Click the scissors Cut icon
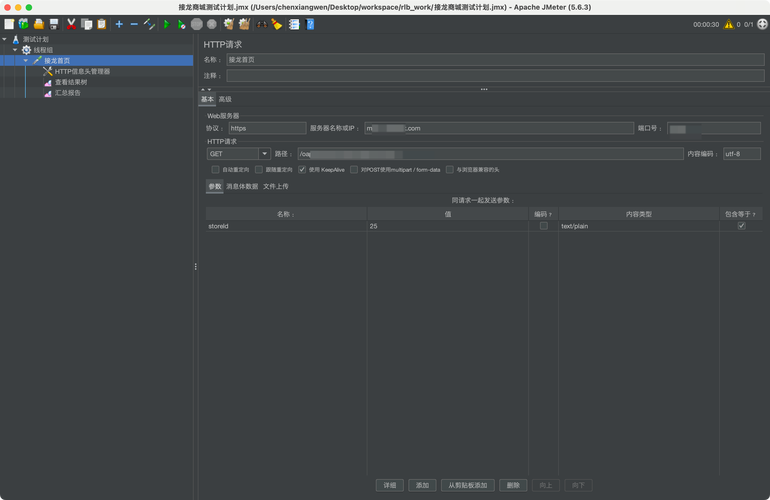The image size is (770, 500). [x=71, y=24]
